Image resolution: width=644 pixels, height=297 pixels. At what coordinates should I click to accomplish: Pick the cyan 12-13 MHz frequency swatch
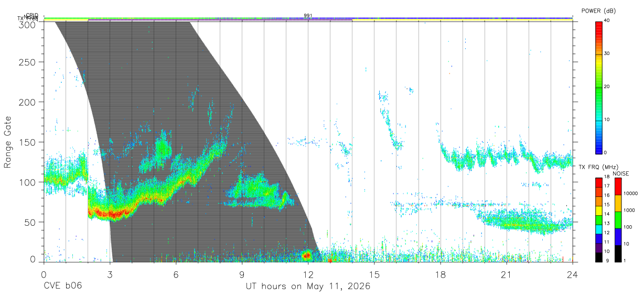(x=598, y=228)
